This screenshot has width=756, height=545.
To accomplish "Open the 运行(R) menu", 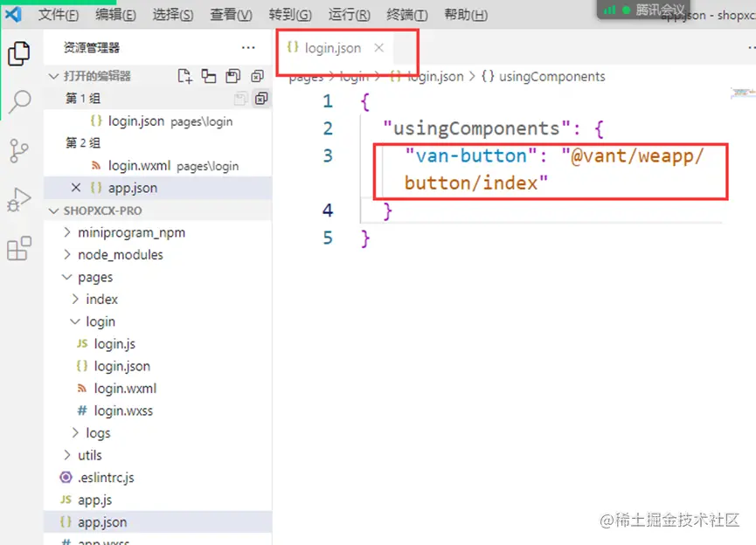I will coord(349,15).
